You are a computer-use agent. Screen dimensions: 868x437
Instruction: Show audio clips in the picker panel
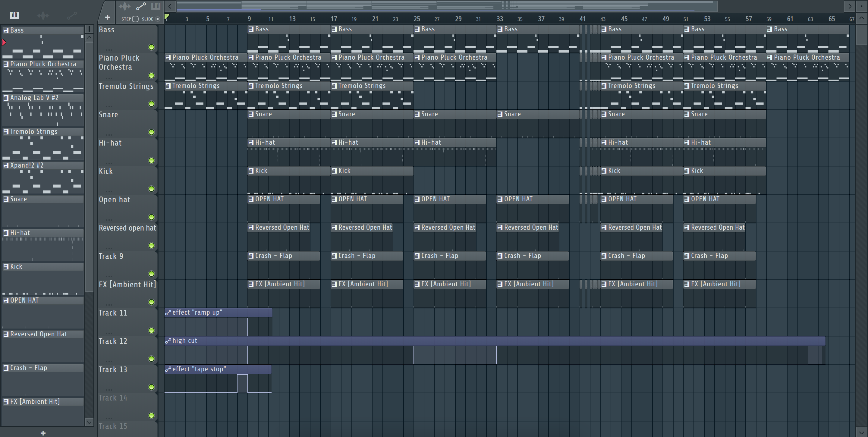click(43, 15)
